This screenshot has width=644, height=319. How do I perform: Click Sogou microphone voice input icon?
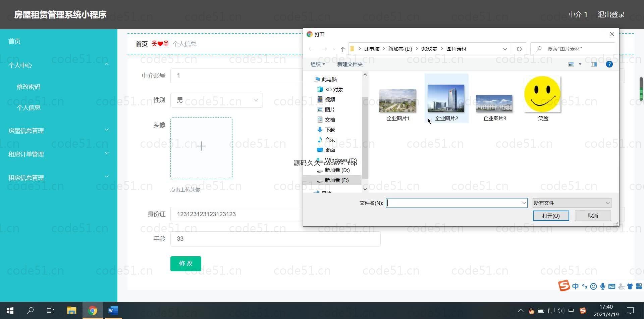[603, 286]
